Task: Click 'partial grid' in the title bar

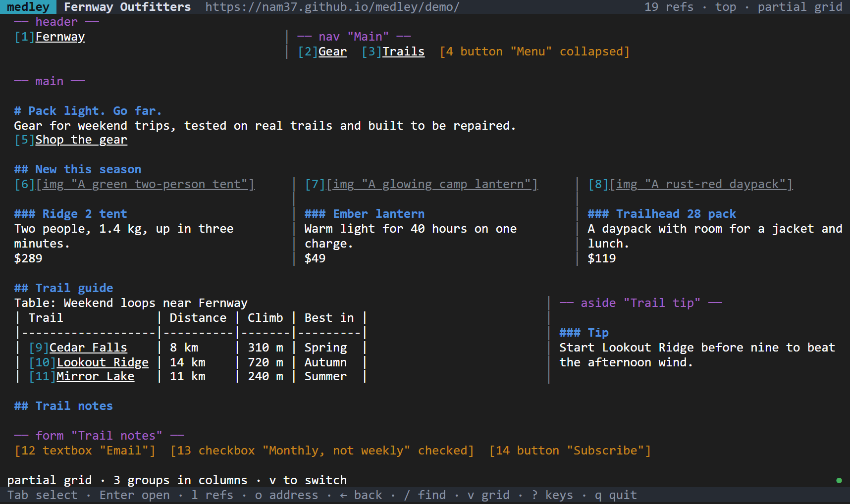Action: (800, 7)
